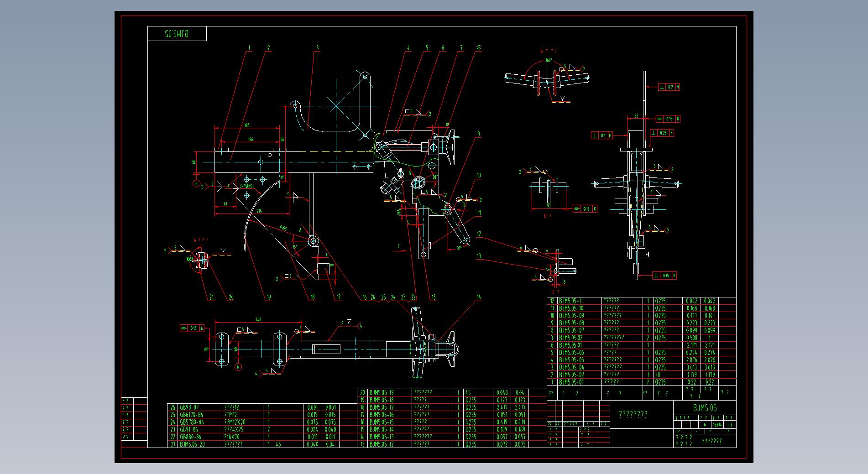Viewport: 868px width, 474px height.
Task: Select the 0.84 total weight in row 20
Action: 520,392
